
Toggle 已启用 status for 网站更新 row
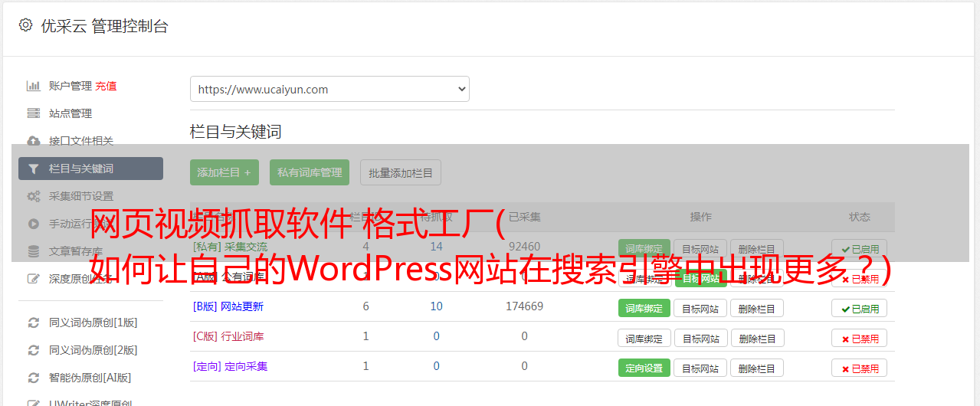click(860, 308)
